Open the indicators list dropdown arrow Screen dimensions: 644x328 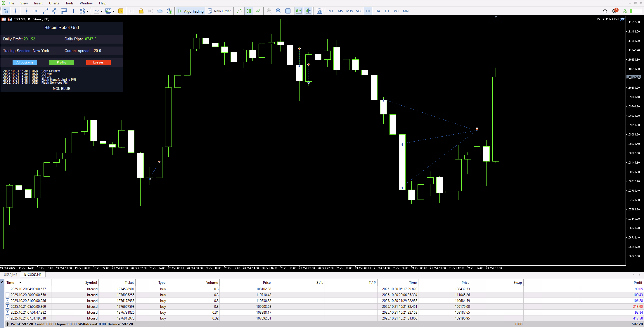point(101,11)
